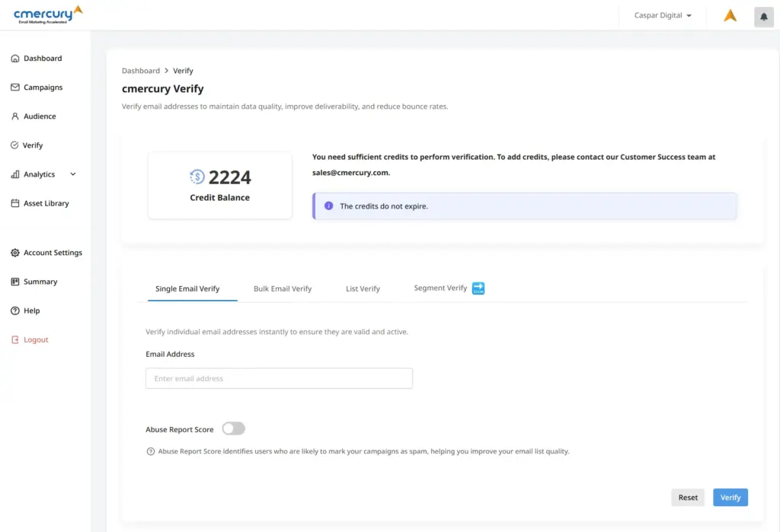
Task: Click the Dashboard breadcrumb link
Action: tap(141, 71)
